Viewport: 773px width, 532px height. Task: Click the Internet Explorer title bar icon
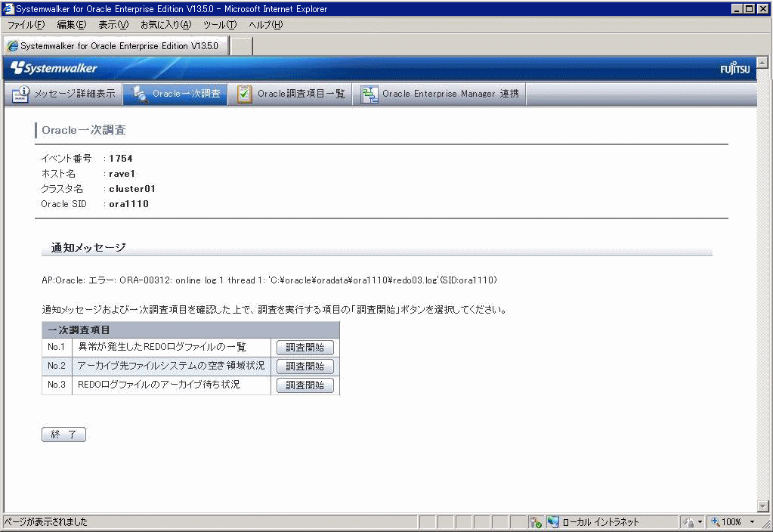pos(8,8)
